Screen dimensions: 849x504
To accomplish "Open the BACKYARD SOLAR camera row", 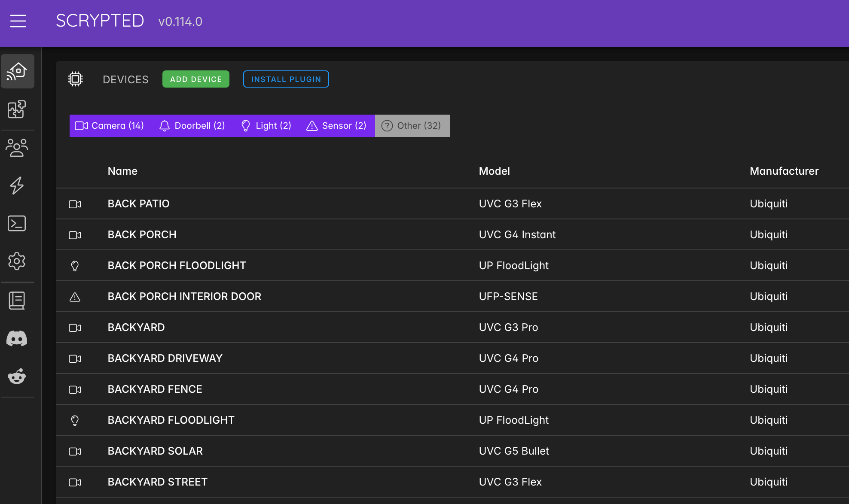I will (x=155, y=451).
